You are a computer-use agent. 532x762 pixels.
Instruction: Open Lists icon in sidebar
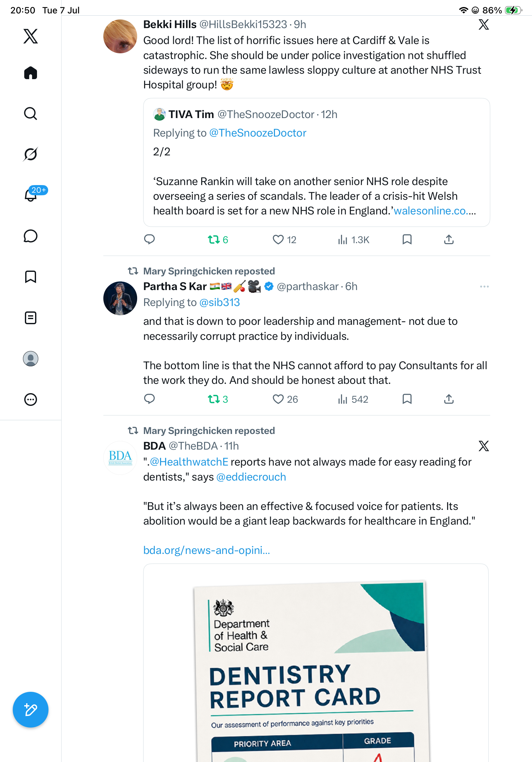[31, 317]
